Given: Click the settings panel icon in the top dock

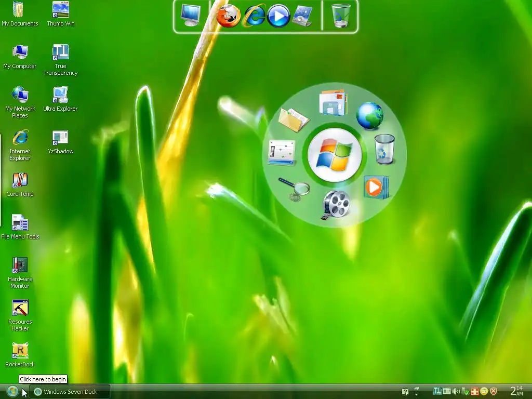Looking at the screenshot, I should 302,16.
